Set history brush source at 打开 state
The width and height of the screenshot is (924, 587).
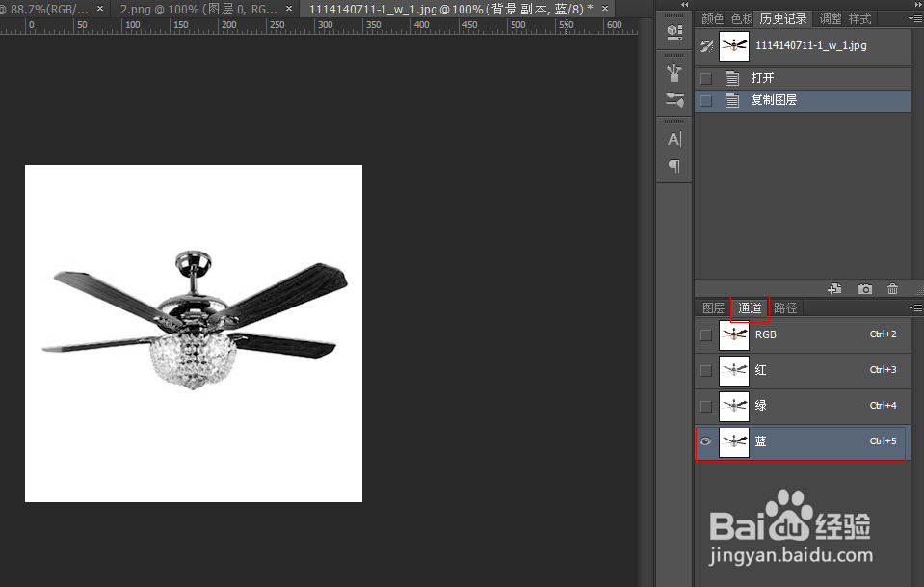point(705,78)
